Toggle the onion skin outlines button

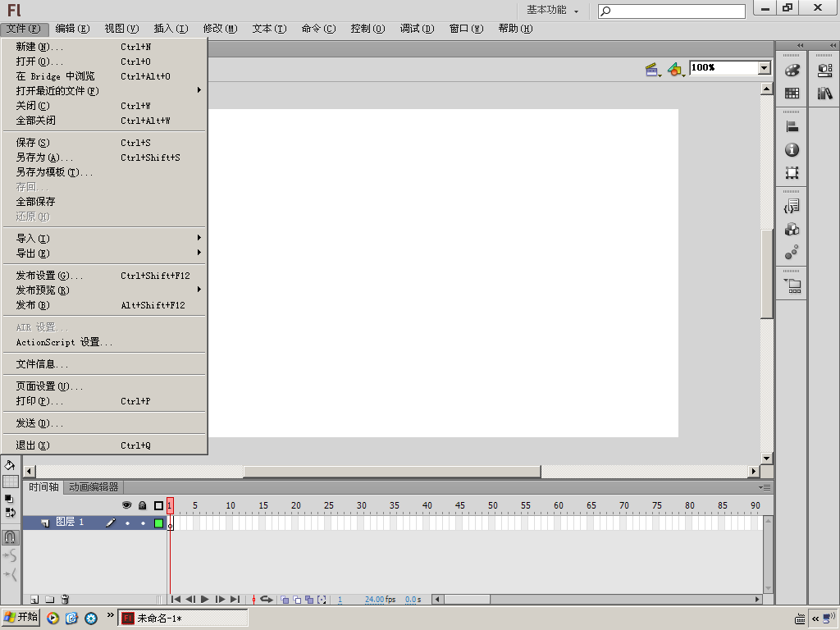click(x=297, y=600)
